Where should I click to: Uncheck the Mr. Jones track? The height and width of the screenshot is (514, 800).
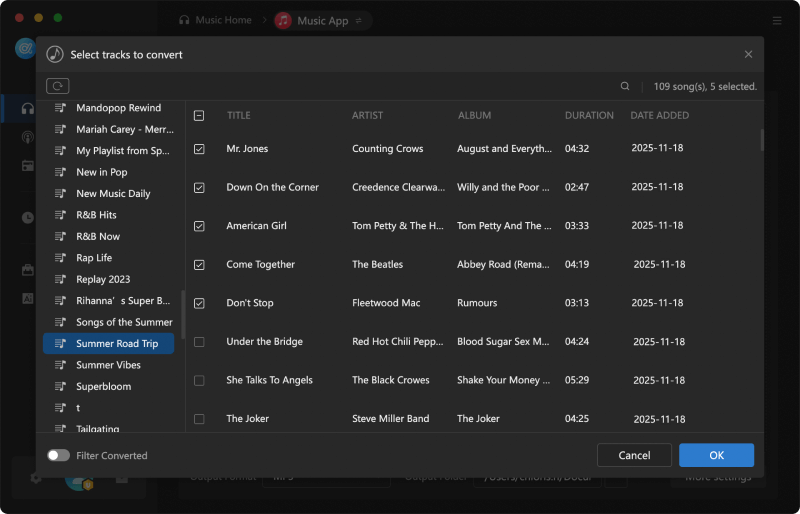[199, 149]
